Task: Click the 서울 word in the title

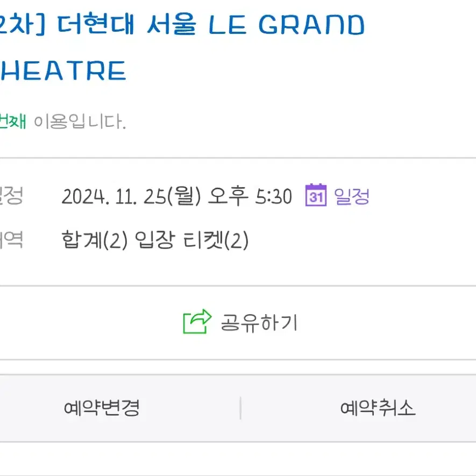Action: tap(172, 24)
